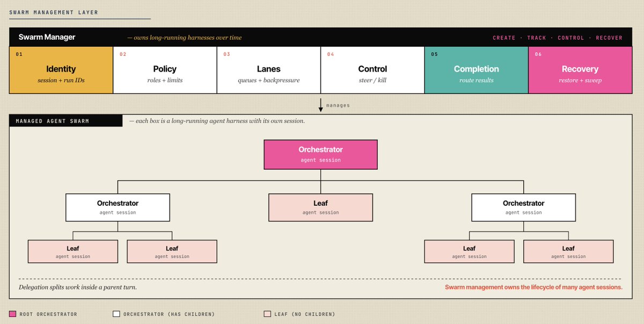Click the pink Root Orchestrator legend swatch

pos(12,314)
